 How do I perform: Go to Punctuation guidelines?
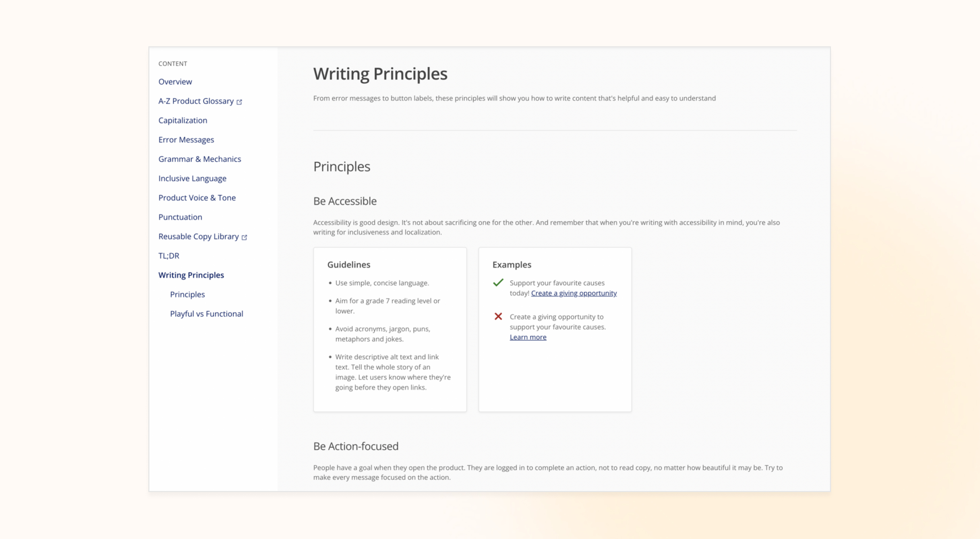[180, 217]
